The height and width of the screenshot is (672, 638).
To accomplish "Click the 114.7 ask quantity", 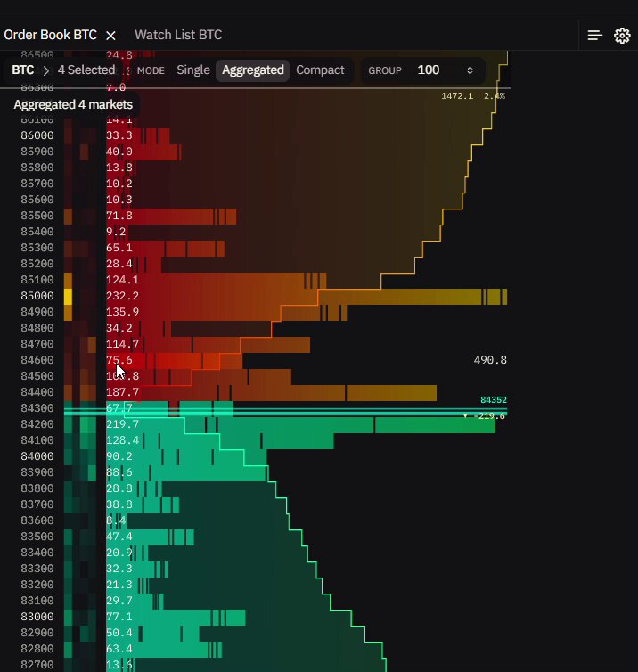I will pos(123,344).
